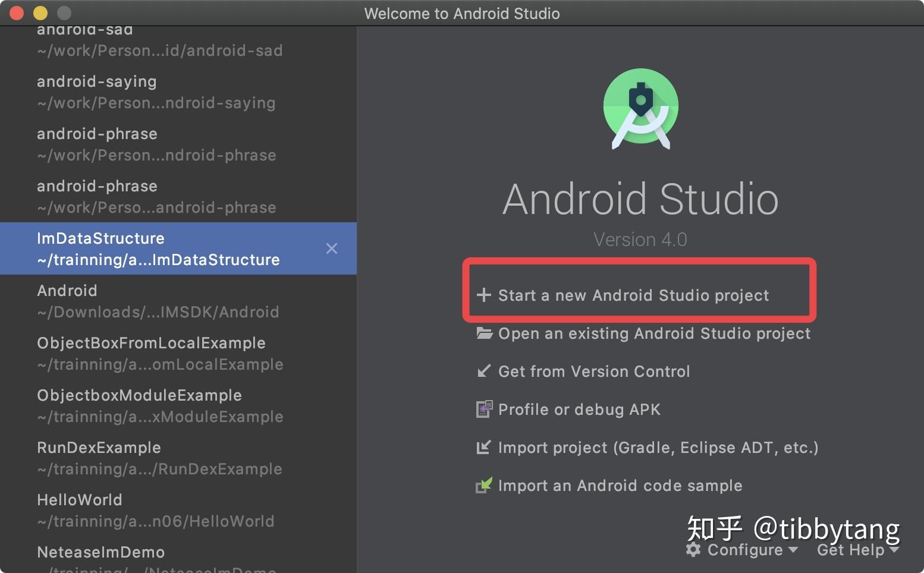Click Get from Version Control option
The height and width of the screenshot is (573, 924).
pos(594,371)
